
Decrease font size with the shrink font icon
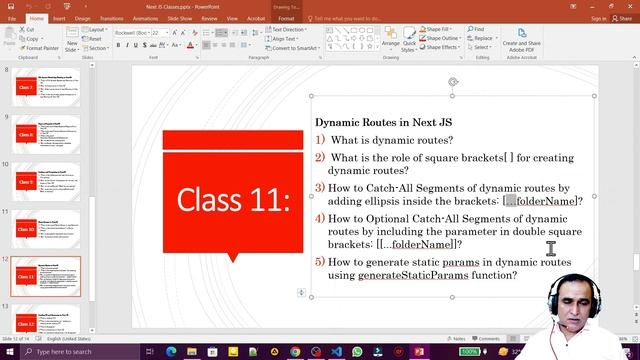183,33
